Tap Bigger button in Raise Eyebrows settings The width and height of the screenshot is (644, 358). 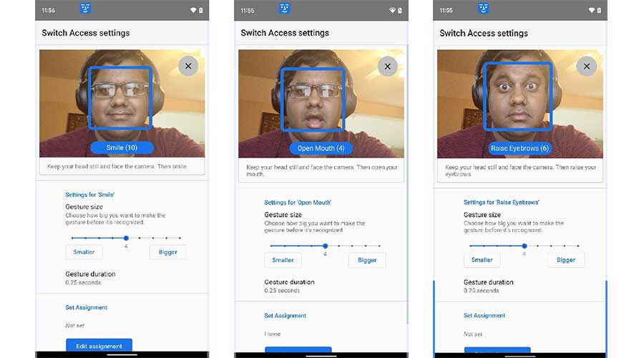click(x=566, y=260)
